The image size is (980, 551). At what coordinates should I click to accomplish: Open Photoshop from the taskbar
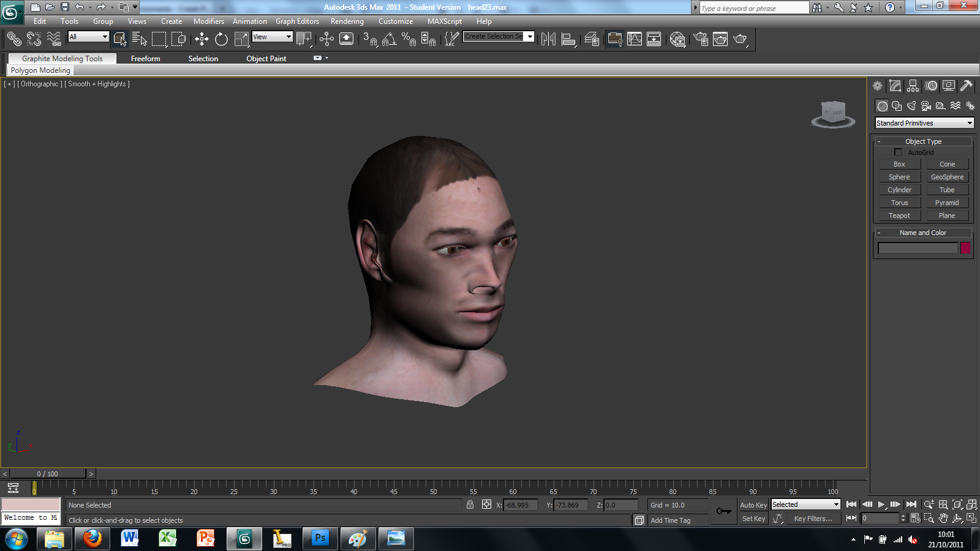pos(320,539)
